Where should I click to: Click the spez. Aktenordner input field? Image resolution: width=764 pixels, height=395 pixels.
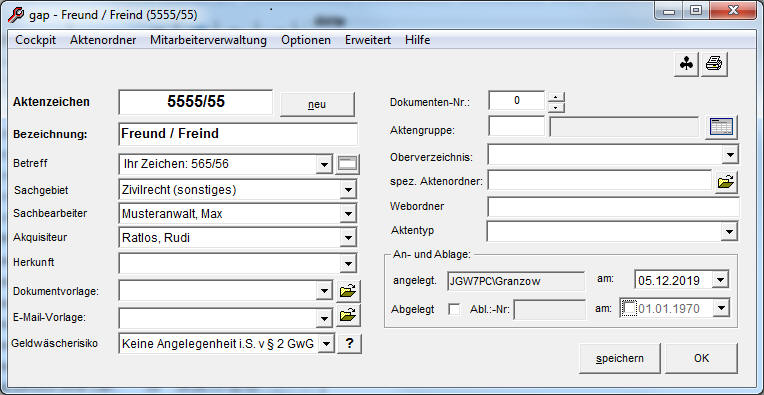600,181
